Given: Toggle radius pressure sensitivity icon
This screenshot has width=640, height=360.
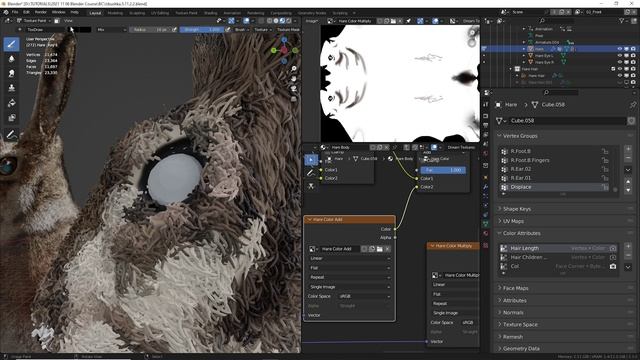Looking at the screenshot, I should click(x=174, y=29).
